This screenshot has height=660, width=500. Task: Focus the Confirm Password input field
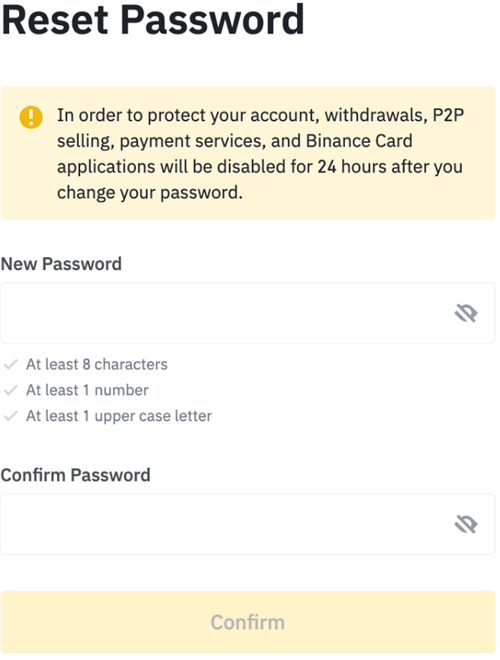click(x=248, y=524)
